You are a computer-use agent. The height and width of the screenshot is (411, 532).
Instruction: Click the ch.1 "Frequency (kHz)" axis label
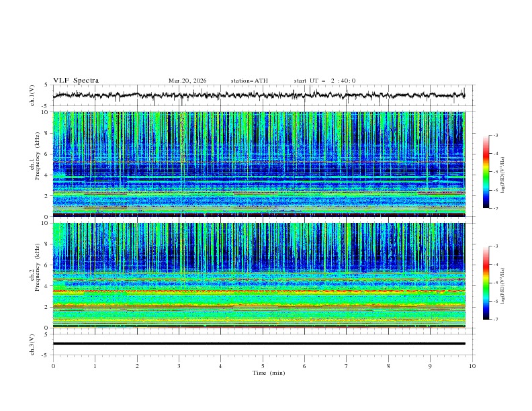pos(38,156)
